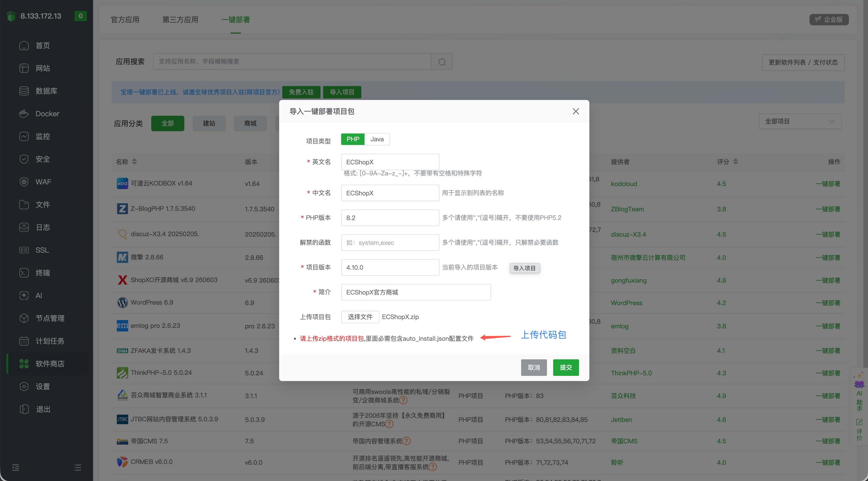Open the 监控 monitor icon in sidebar
This screenshot has width=868, height=481.
[24, 136]
